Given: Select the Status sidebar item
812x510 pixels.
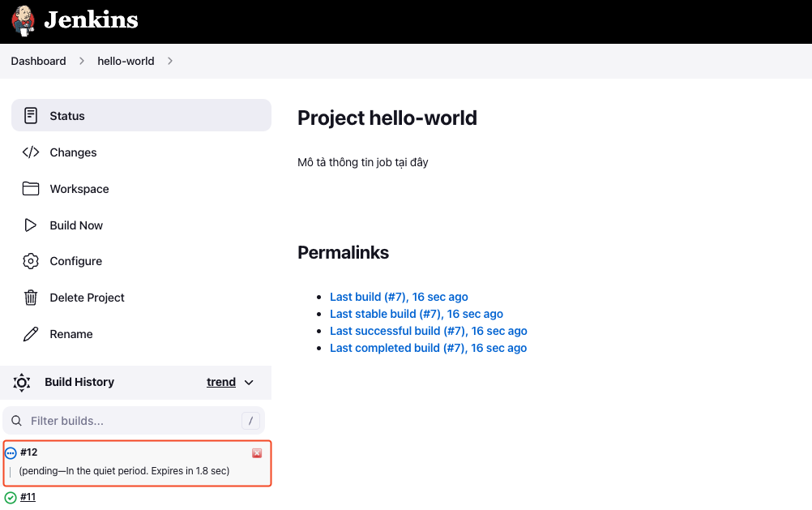Looking at the screenshot, I should [141, 115].
